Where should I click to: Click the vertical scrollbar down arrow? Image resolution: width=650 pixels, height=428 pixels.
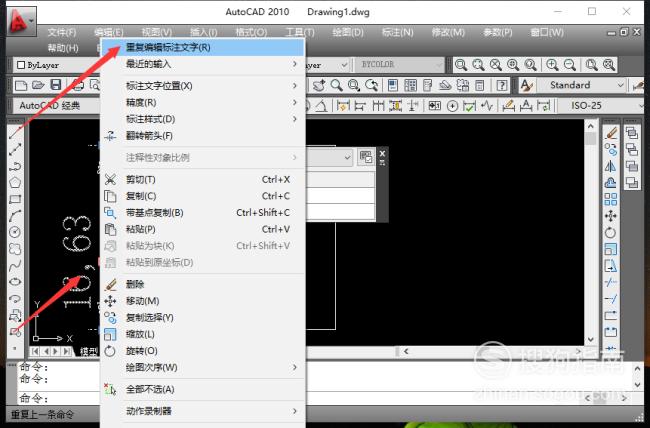click(x=590, y=340)
